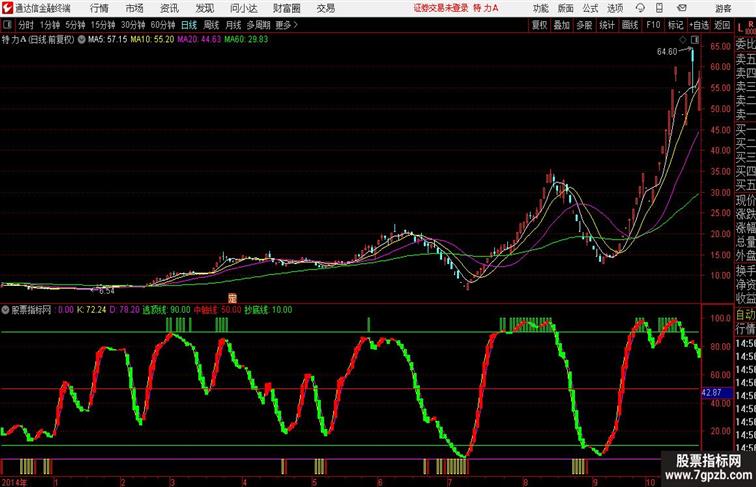Screen dimensions: 756x487
Task: Click the 64.60 high price label
Action: [667, 52]
